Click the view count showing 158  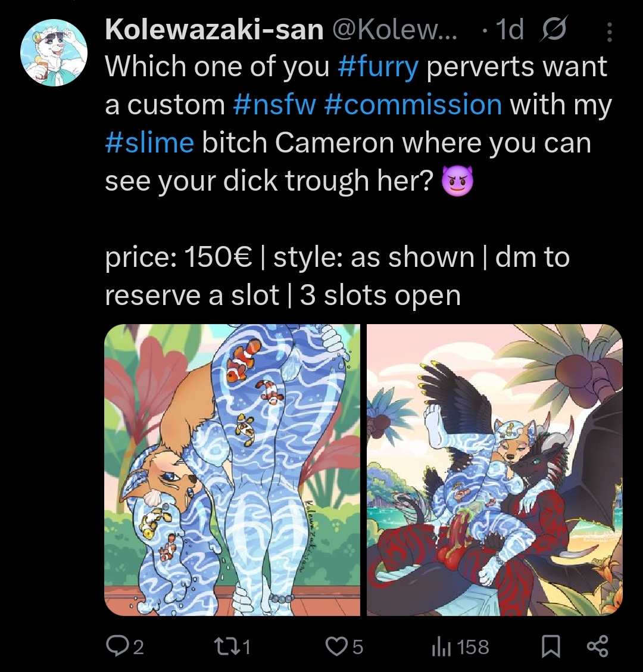point(473,647)
